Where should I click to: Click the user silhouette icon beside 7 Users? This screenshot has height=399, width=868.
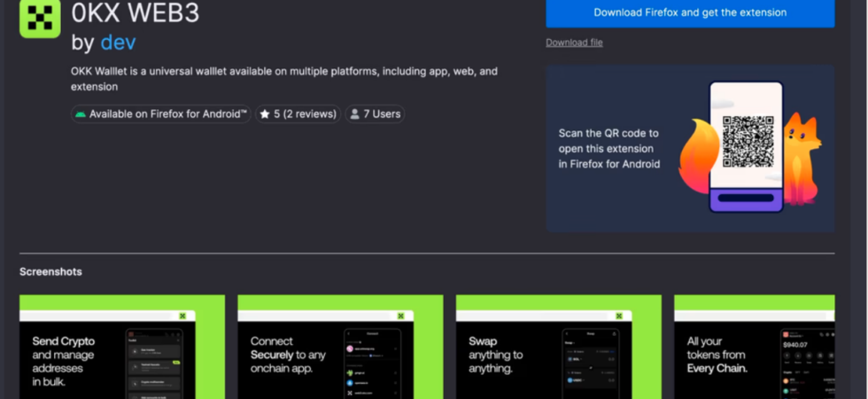(x=354, y=114)
